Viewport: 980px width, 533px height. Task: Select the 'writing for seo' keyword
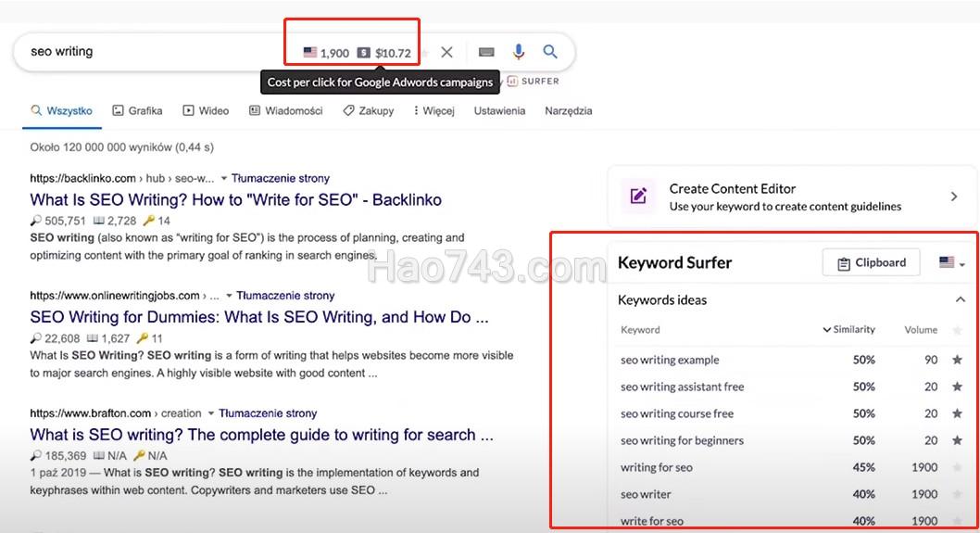(x=656, y=467)
